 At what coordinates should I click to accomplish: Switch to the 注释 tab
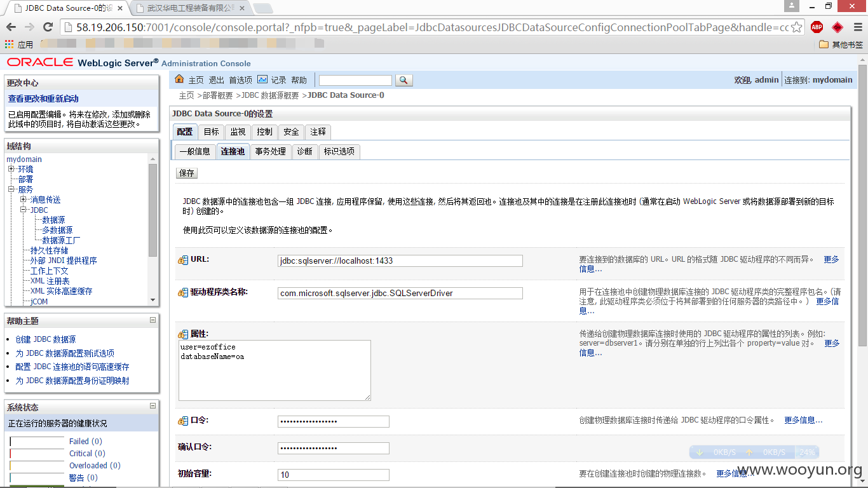click(x=318, y=132)
